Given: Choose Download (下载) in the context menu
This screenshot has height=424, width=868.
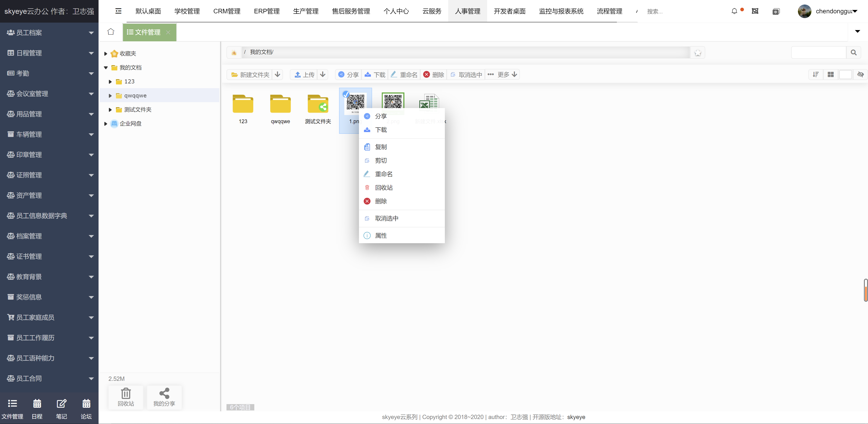Looking at the screenshot, I should [x=402, y=130].
